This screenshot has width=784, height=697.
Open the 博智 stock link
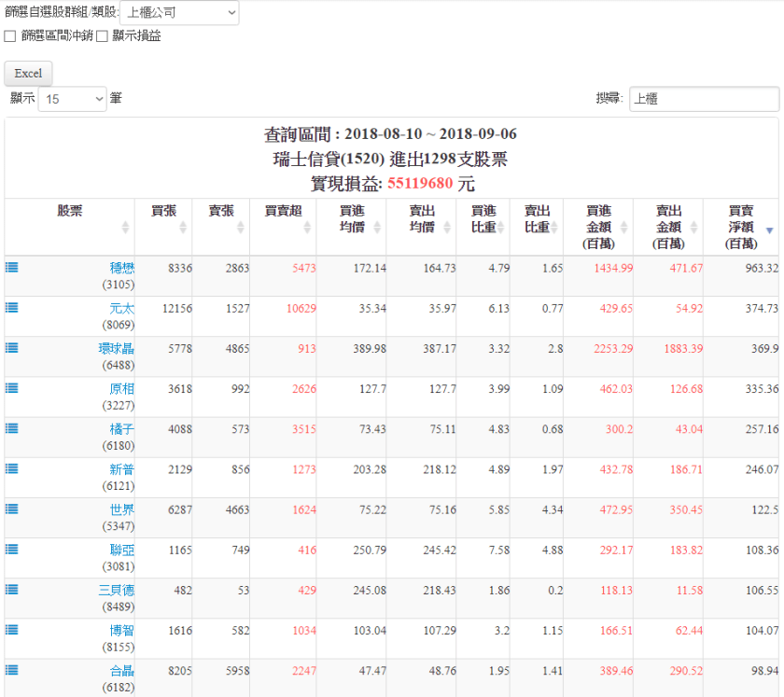click(121, 630)
